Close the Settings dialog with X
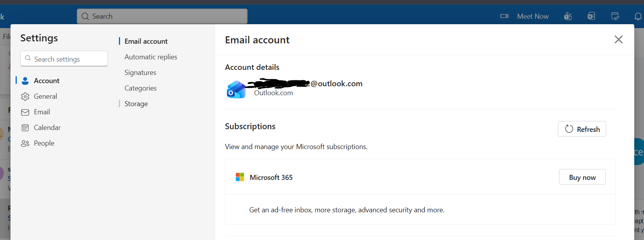644x240 pixels. tap(619, 39)
